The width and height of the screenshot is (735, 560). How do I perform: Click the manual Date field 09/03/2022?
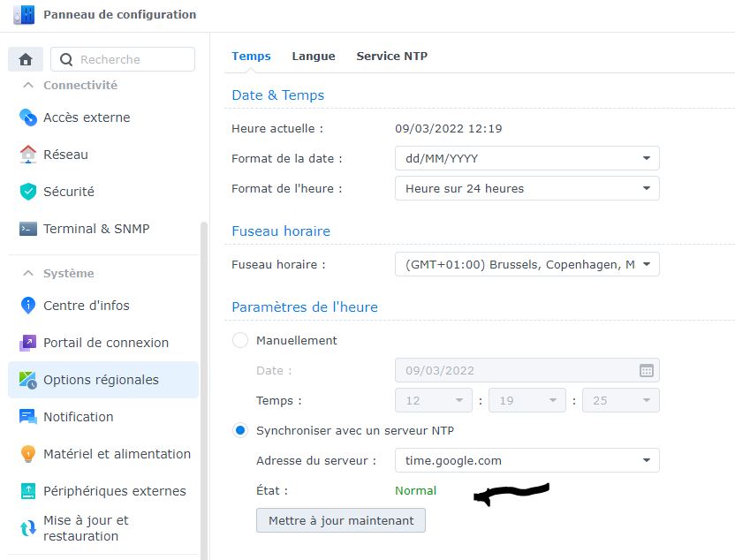(x=527, y=370)
